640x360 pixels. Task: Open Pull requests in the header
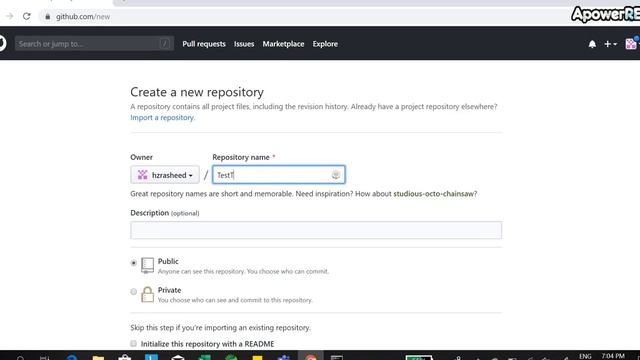coord(204,44)
